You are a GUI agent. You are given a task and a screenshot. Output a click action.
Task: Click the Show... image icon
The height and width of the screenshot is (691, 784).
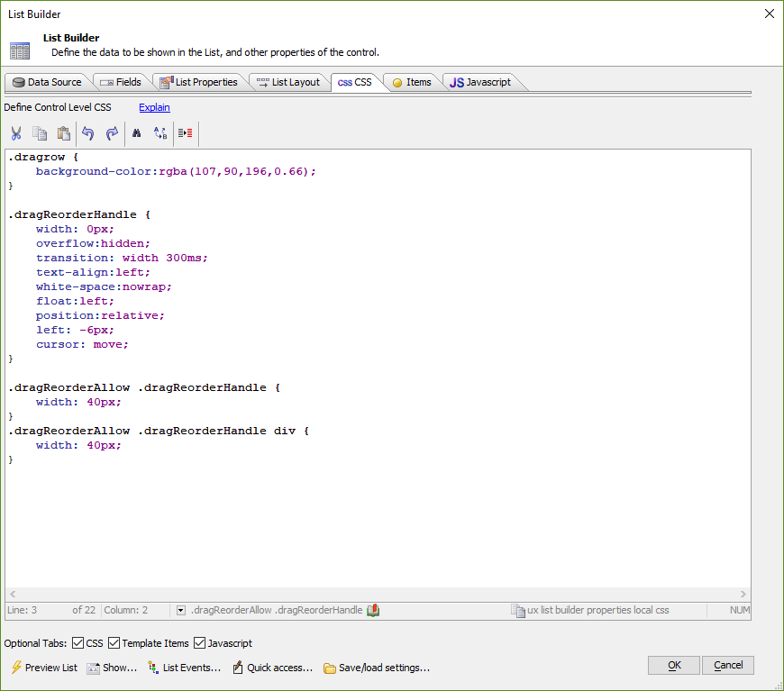[x=93, y=668]
